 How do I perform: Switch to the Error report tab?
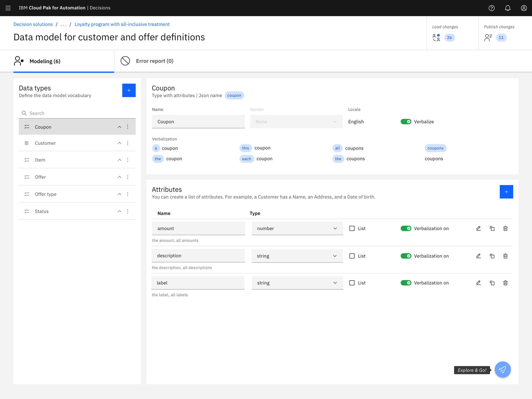pos(155,61)
